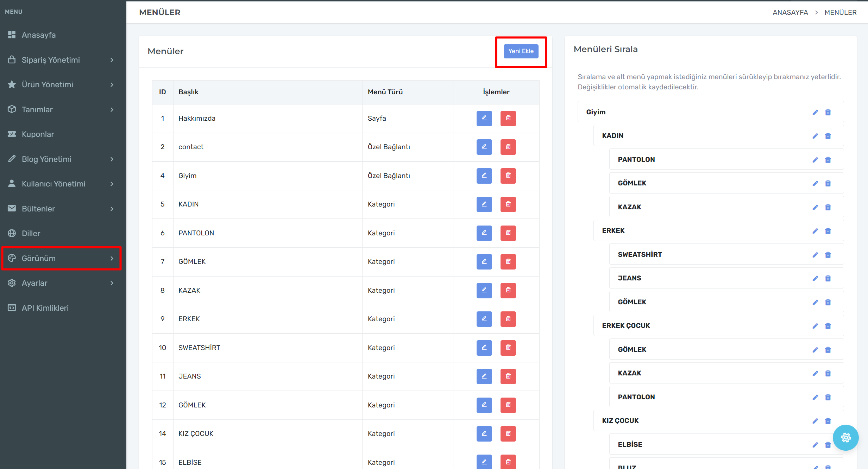The image size is (868, 469).
Task: Open Kuponlar from the sidebar
Action: [x=38, y=134]
